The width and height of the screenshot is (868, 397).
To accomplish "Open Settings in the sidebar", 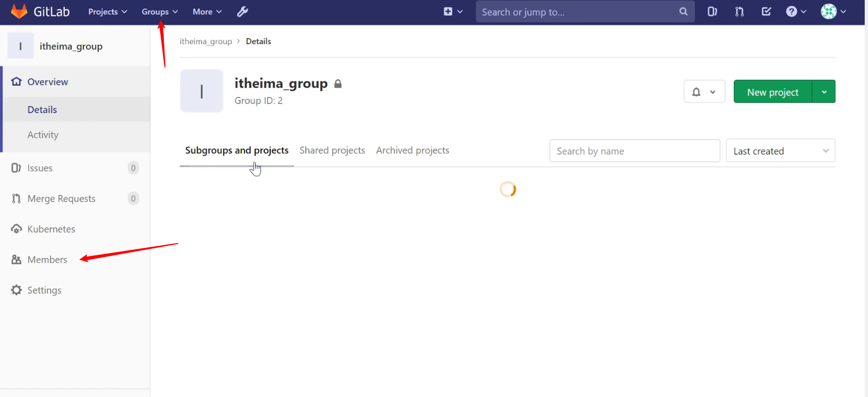I will tap(44, 290).
